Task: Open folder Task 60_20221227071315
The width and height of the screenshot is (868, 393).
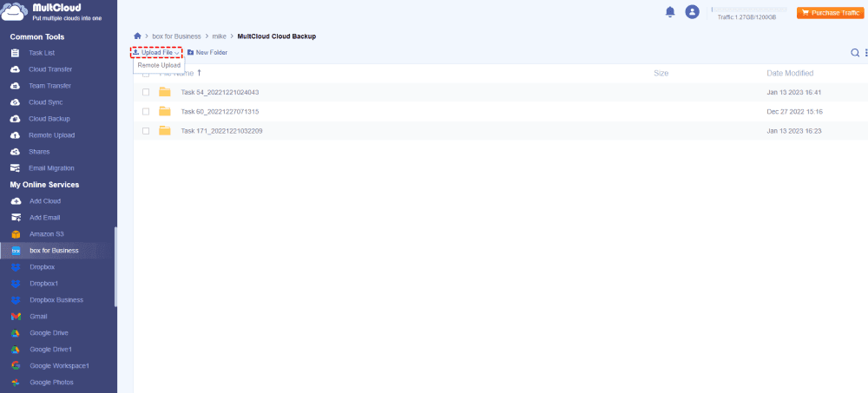Action: pyautogui.click(x=220, y=112)
